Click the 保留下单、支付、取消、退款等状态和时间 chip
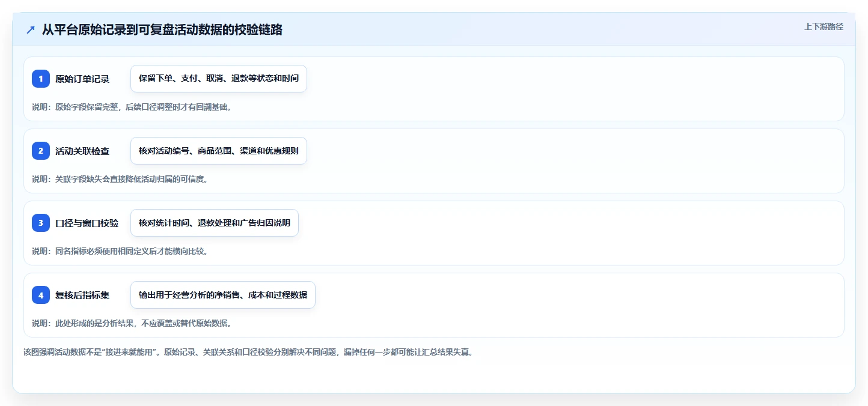This screenshot has width=868, height=406. click(x=219, y=79)
